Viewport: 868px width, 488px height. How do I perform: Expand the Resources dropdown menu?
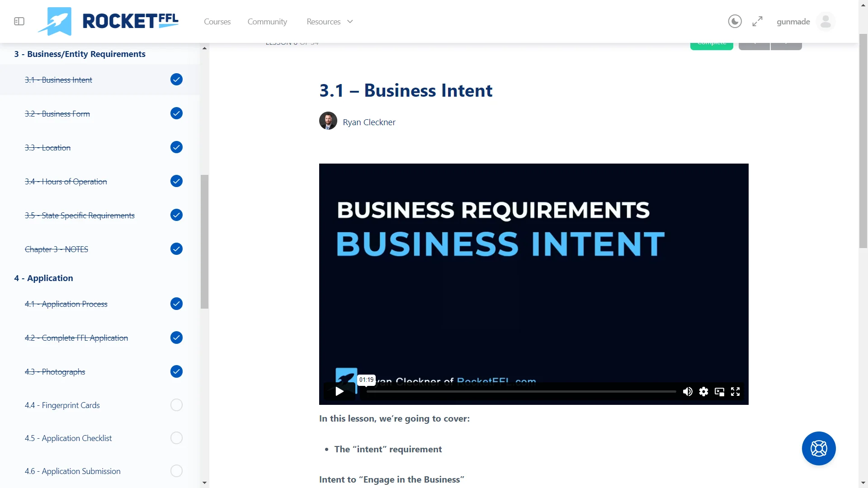tap(329, 21)
